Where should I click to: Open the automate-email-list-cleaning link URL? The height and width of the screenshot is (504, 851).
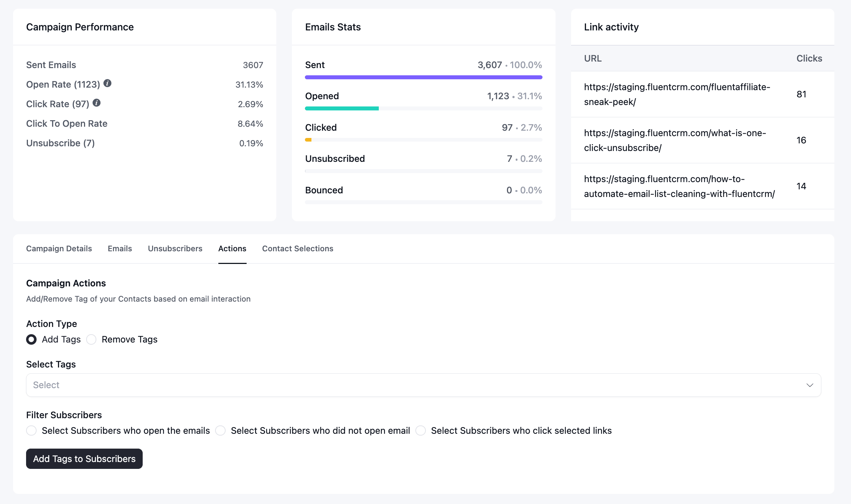pyautogui.click(x=679, y=186)
